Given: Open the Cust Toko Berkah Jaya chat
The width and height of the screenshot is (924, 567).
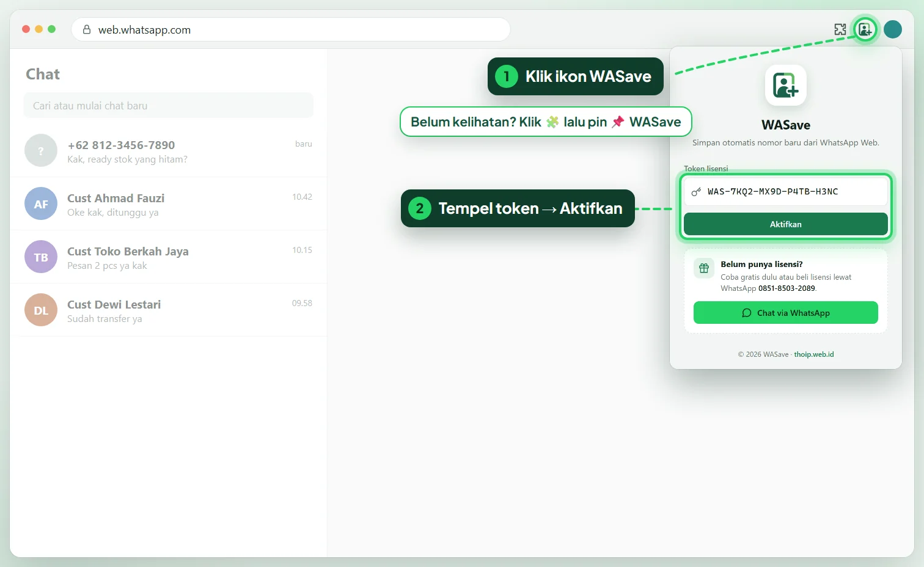Looking at the screenshot, I should pos(169,257).
